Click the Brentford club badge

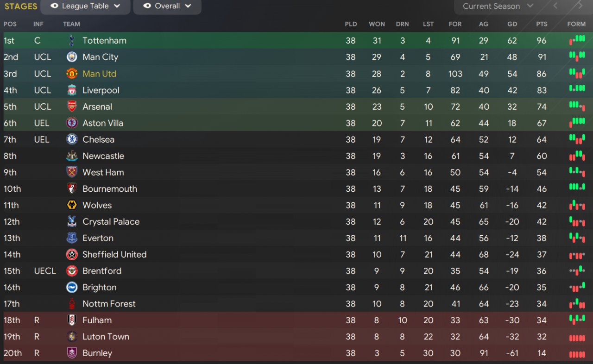[71, 271]
